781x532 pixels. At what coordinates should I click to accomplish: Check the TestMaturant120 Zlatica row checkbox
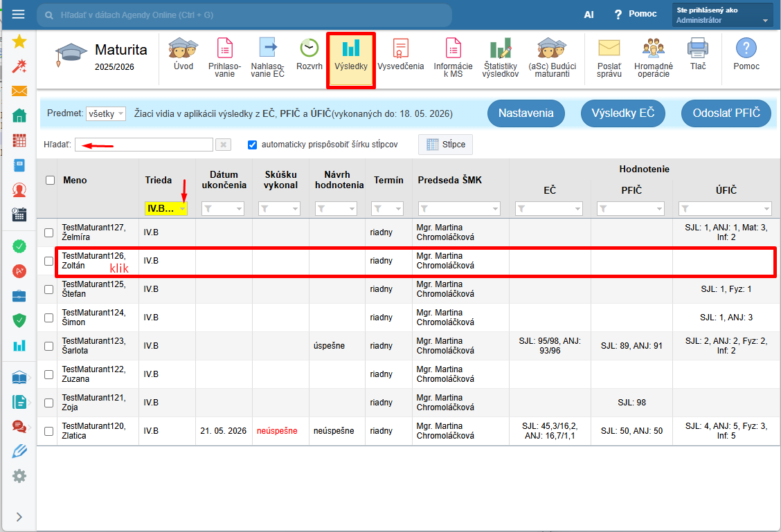pyautogui.click(x=48, y=431)
